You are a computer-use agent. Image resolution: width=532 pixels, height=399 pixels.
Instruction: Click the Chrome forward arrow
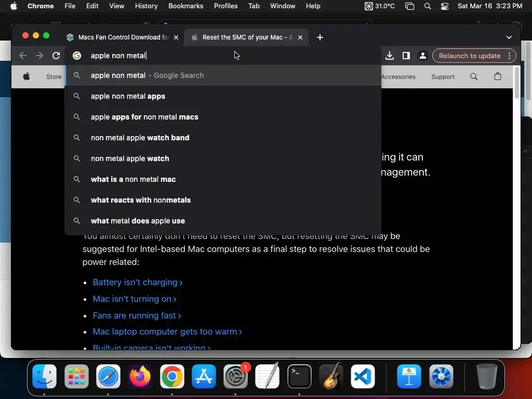39,56
